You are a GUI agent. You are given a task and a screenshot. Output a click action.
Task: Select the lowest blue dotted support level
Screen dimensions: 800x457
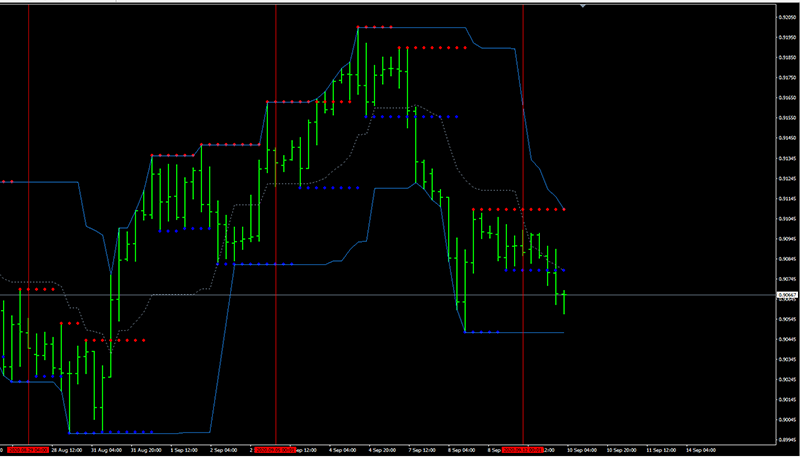tap(110, 433)
